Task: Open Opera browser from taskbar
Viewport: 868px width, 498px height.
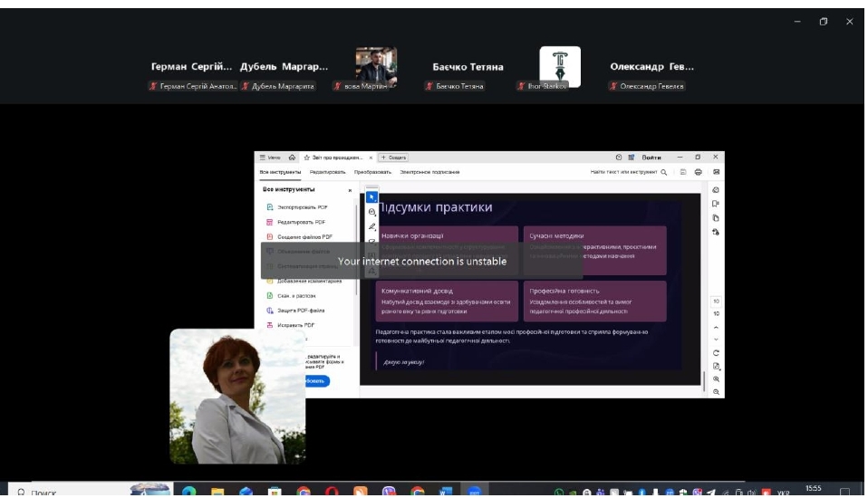Action: point(332,490)
